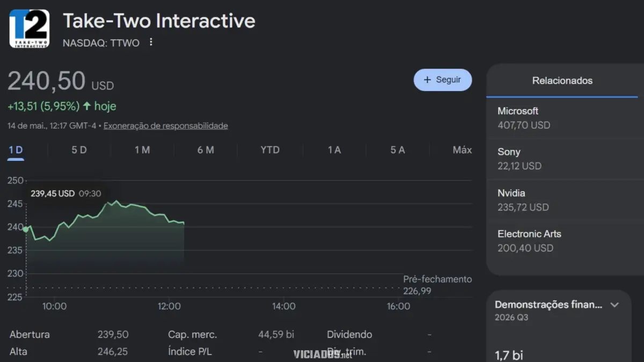Click the chart's 09:30 data point marker
Image resolution: width=644 pixels, height=362 pixels.
25,229
